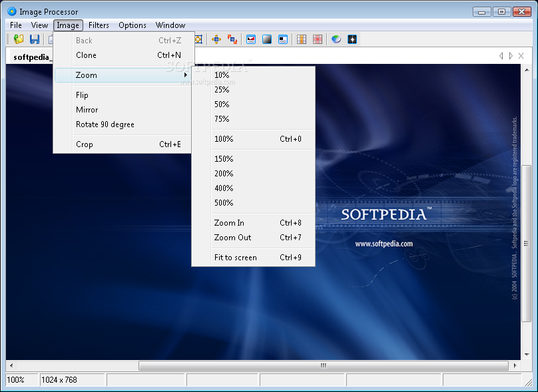Click the horizontal scrollbar right arrow
The width and height of the screenshot is (538, 392).
click(515, 365)
